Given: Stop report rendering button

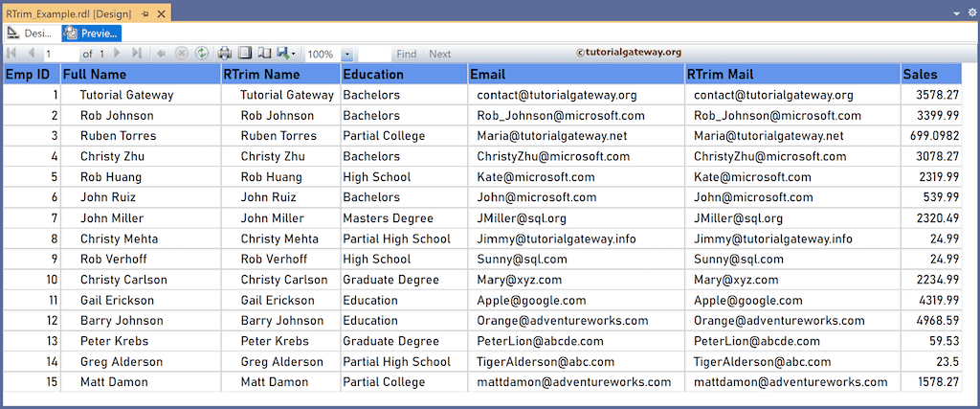Looking at the screenshot, I should (181, 54).
